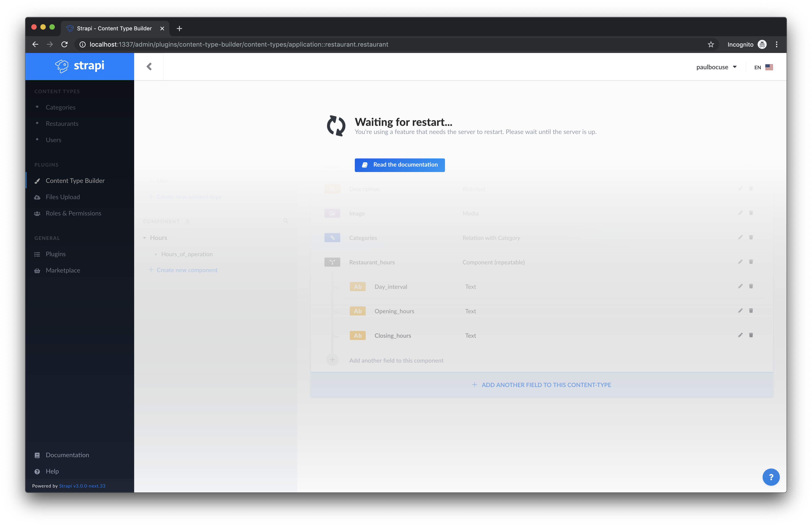Open the Marketplace menu item

click(63, 270)
